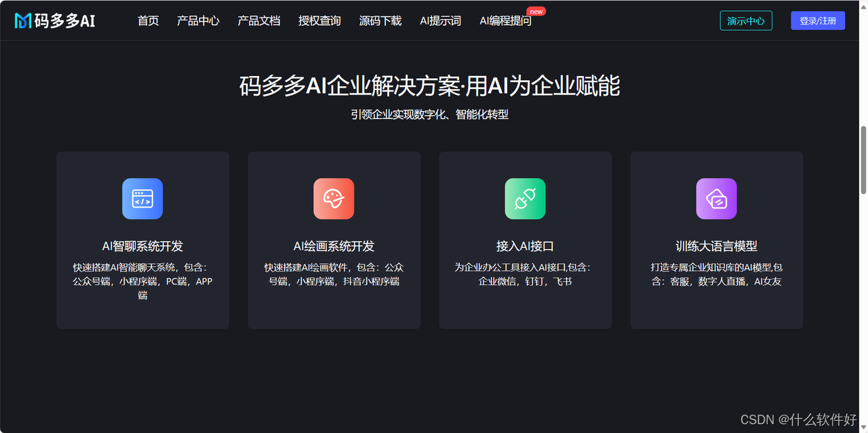This screenshot has width=868, height=433.
Task: Click description starting 快速搭建AI绘画软件
Action: click(334, 274)
